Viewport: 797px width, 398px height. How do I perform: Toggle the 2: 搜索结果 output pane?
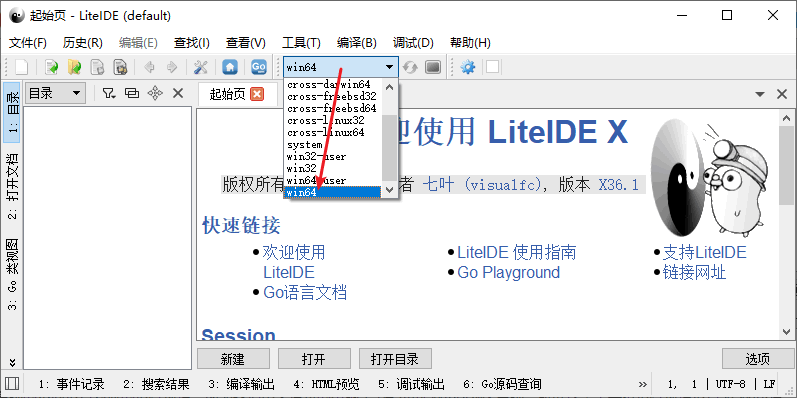(157, 384)
